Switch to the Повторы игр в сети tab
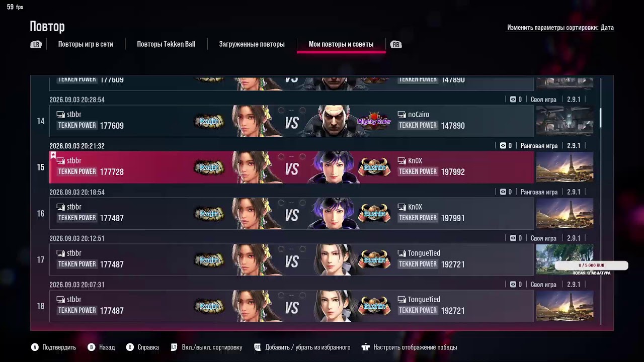 [86, 44]
